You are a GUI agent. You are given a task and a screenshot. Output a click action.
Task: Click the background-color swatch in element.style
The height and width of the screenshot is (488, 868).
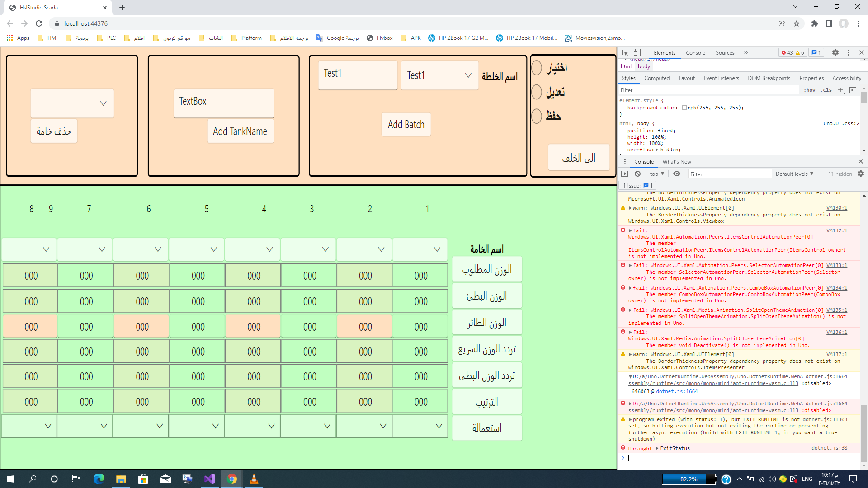[x=684, y=108]
